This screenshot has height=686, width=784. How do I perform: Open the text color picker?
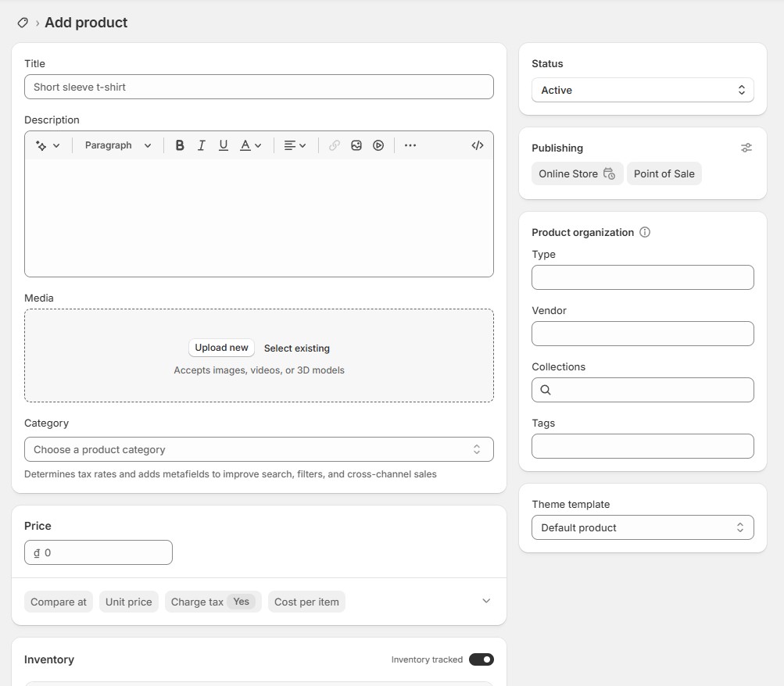250,145
